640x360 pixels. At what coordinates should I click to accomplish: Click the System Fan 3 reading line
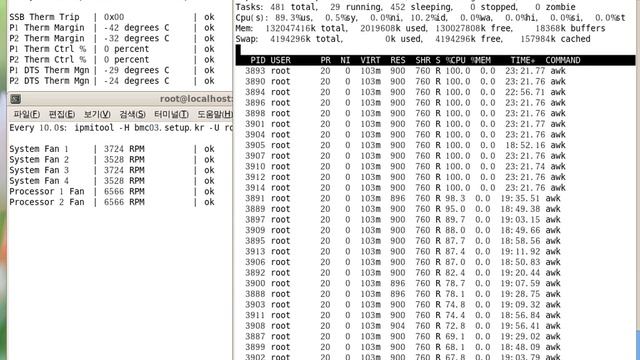(112, 170)
